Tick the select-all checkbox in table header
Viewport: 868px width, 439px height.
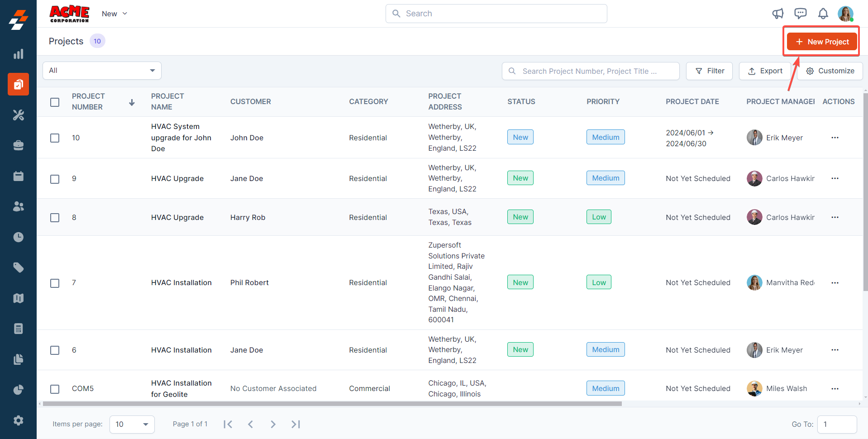point(55,102)
